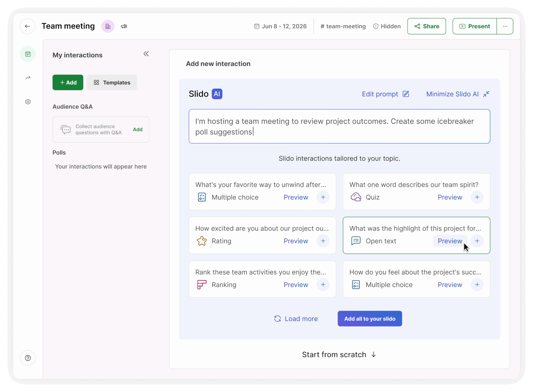Click the megaphone announcement icon

[x=124, y=26]
